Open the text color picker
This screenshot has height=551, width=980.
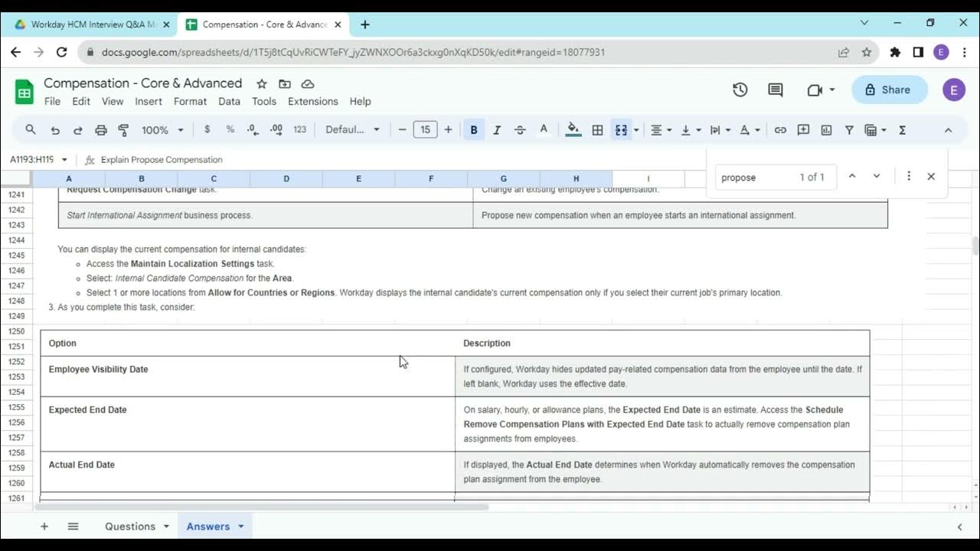544,130
